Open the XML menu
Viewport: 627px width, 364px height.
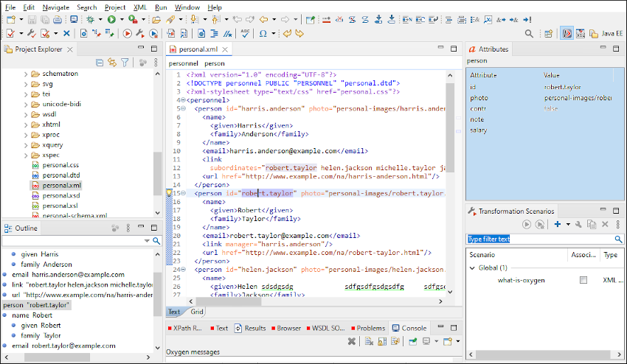pyautogui.click(x=140, y=7)
